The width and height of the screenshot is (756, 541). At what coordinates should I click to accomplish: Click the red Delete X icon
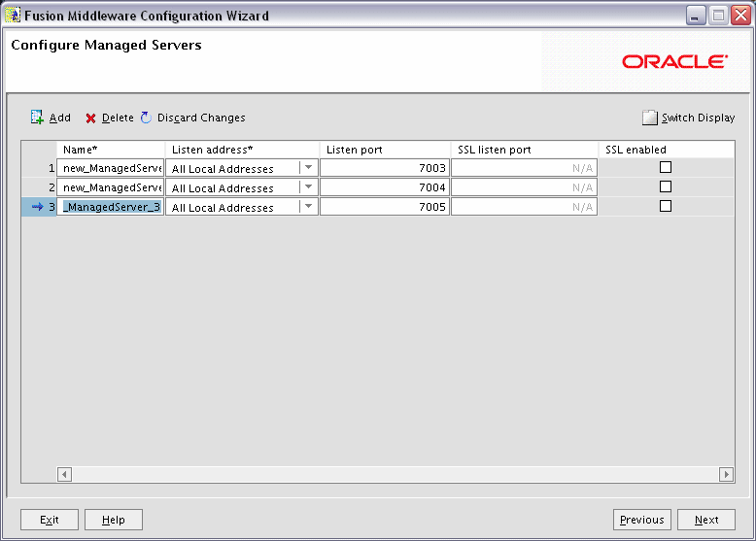coord(90,118)
